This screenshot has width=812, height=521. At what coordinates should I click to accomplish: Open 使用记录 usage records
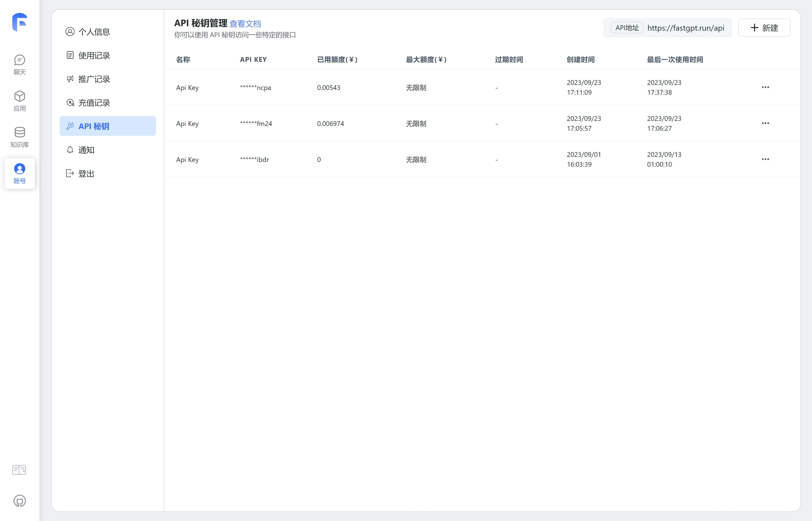click(x=94, y=55)
